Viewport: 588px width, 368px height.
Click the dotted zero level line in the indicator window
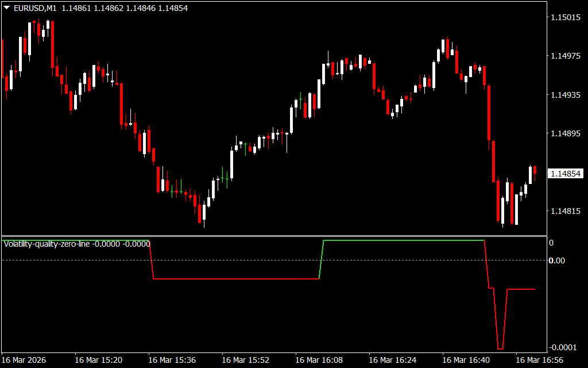pos(230,260)
